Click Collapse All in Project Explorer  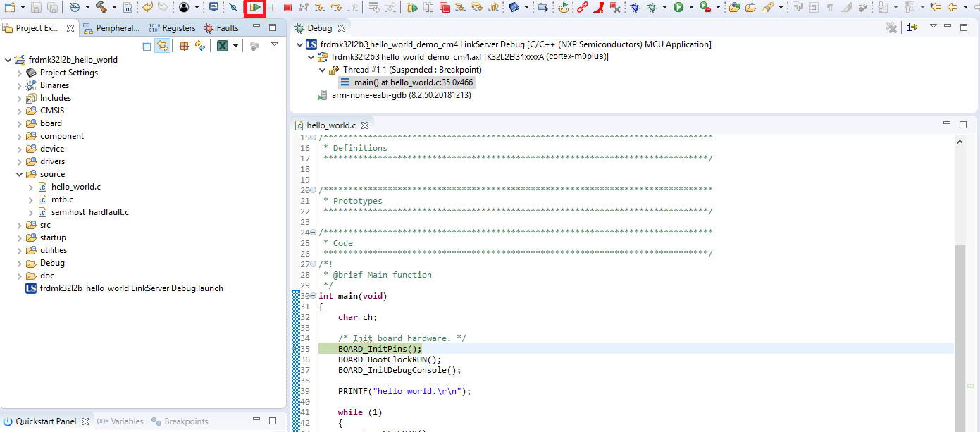pyautogui.click(x=147, y=46)
